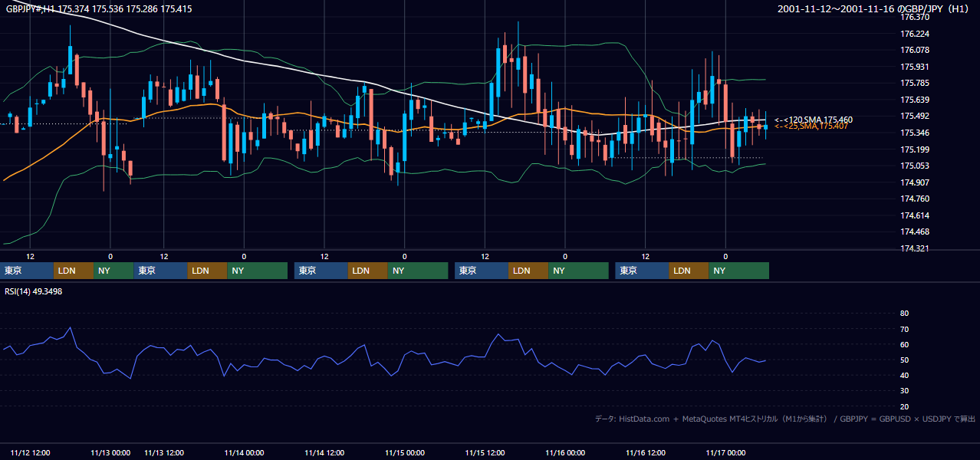The height and width of the screenshot is (460, 980).
Task: Click the 東京 session block above 11/15 12:00
Action: click(x=482, y=271)
